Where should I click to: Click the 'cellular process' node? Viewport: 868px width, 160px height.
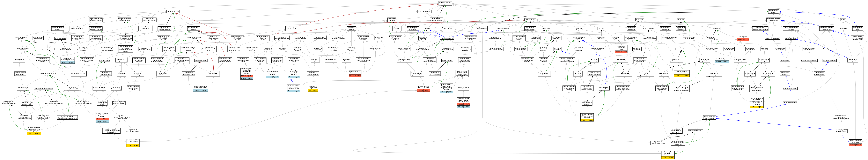[x=530, y=20]
